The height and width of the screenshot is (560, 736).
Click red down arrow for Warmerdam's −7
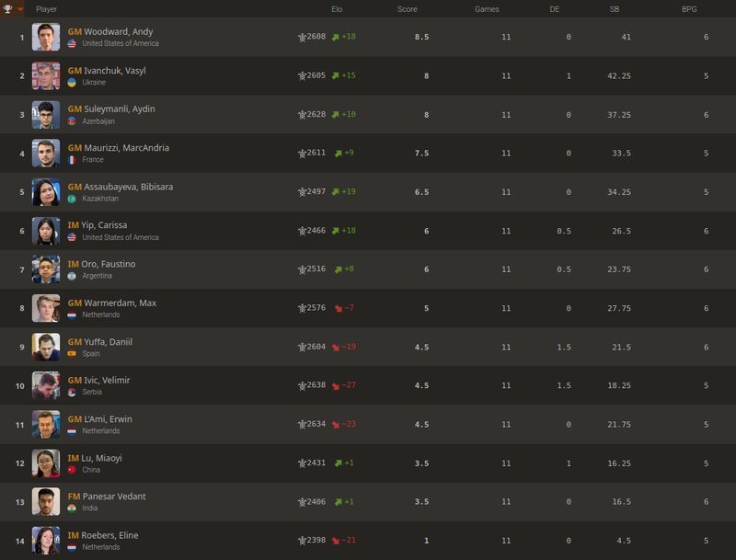tap(338, 308)
